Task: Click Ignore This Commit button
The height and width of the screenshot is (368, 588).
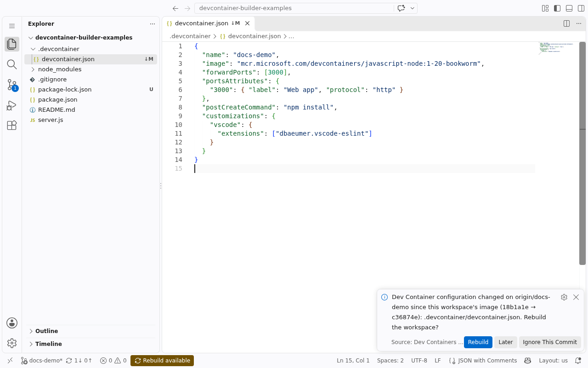Action: click(x=550, y=342)
